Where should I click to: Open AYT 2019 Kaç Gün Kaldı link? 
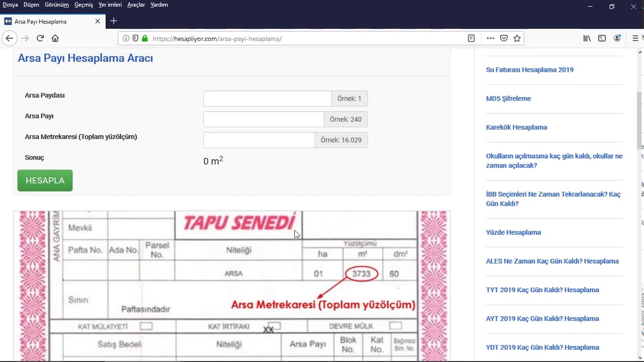tap(542, 318)
